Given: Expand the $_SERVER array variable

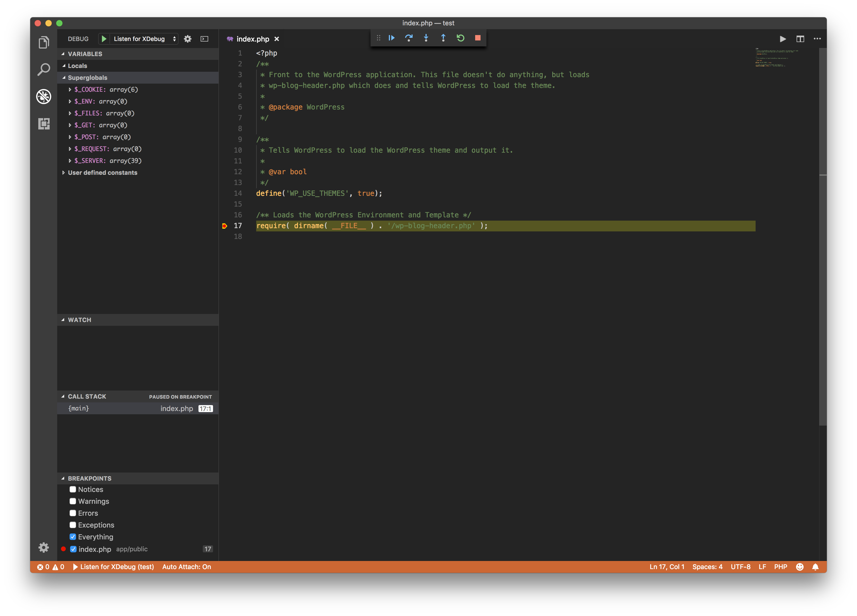Looking at the screenshot, I should point(70,161).
